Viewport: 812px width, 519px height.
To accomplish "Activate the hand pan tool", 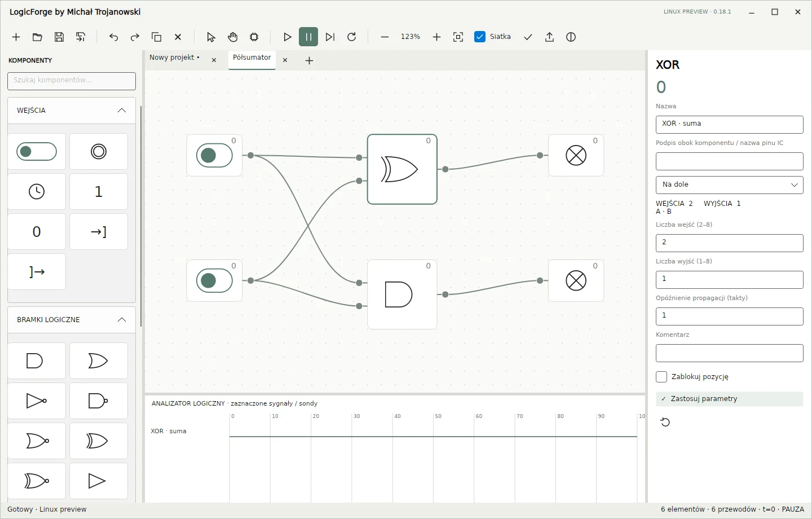I will pos(233,37).
